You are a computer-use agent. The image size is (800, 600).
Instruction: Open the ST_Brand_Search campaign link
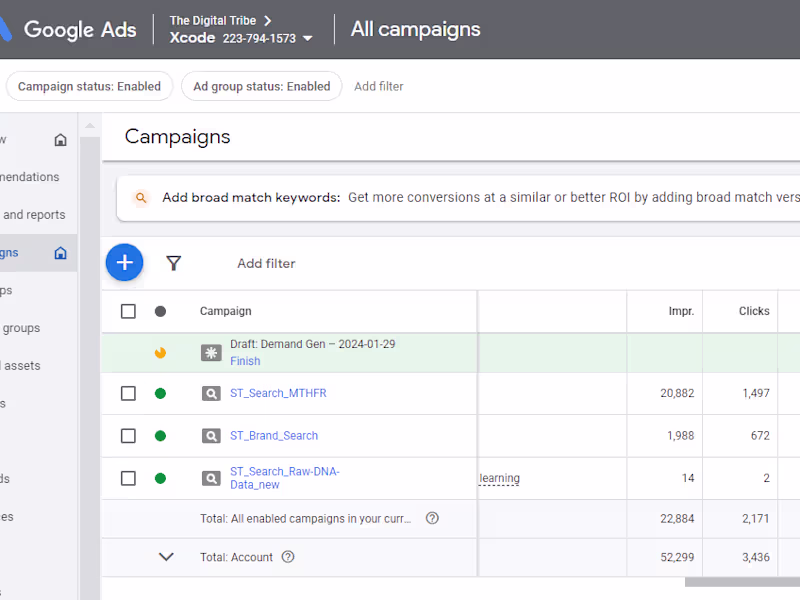pyautogui.click(x=274, y=436)
